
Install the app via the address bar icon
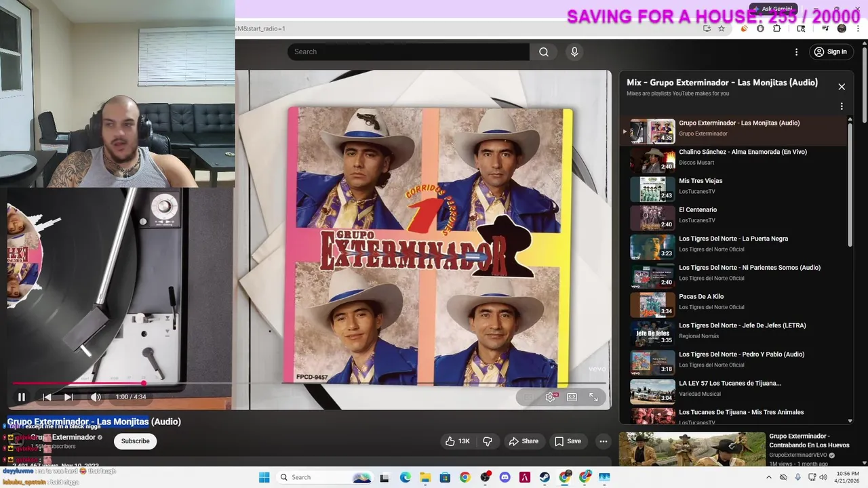707,28
